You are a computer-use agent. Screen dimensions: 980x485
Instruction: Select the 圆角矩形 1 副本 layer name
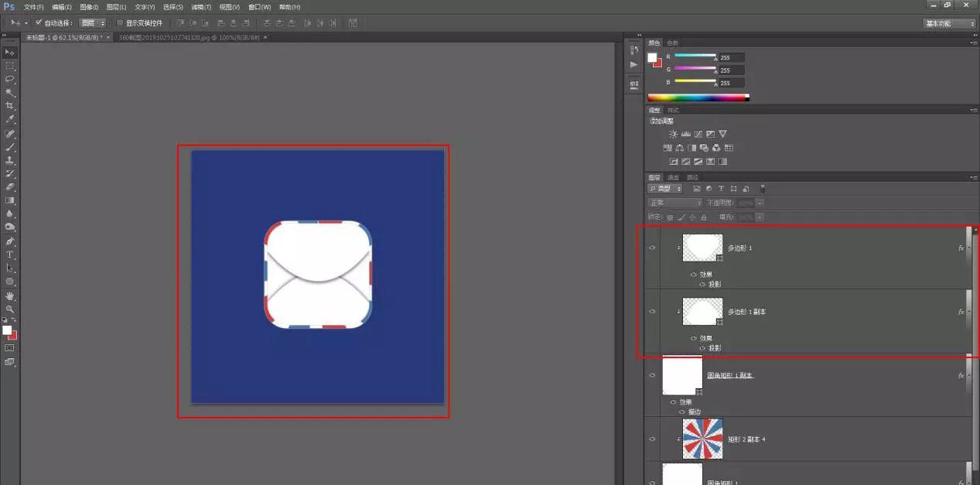tap(730, 375)
